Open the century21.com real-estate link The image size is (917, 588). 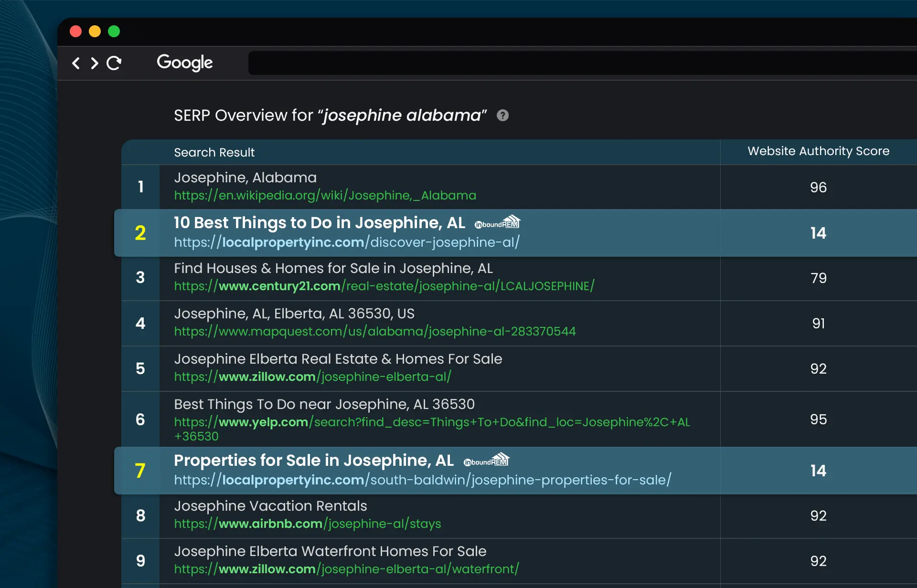(x=384, y=286)
